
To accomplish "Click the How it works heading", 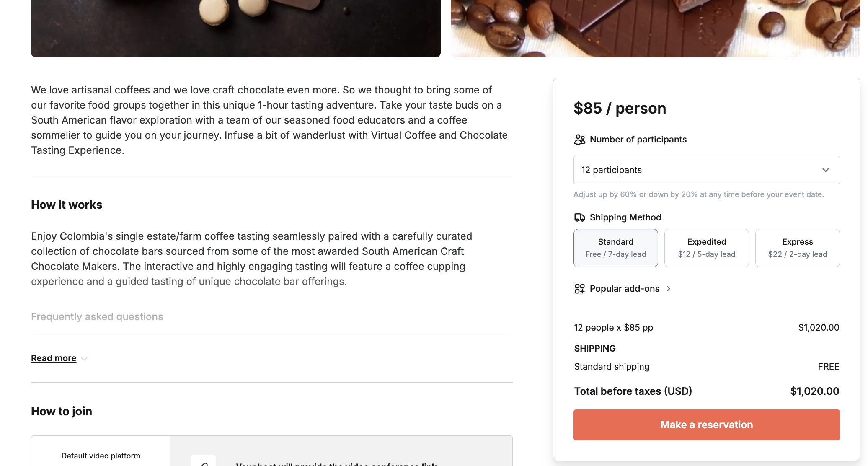I will coord(67,205).
